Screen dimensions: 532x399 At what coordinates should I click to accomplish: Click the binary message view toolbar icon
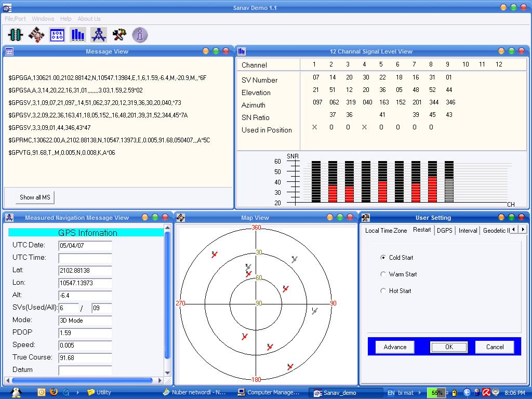[x=57, y=35]
